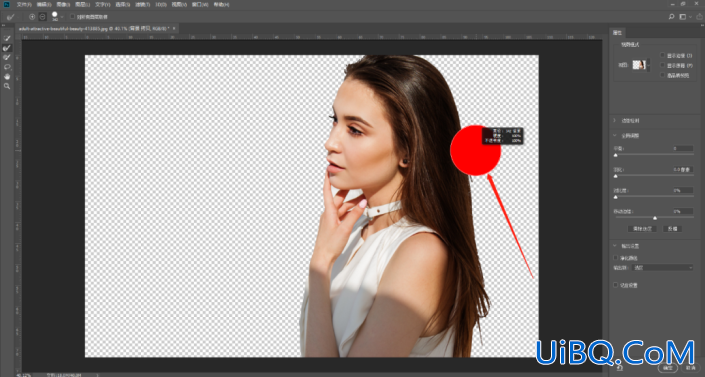Open the 3D menu
Viewport: 705px width, 377px height.
coord(161,4)
